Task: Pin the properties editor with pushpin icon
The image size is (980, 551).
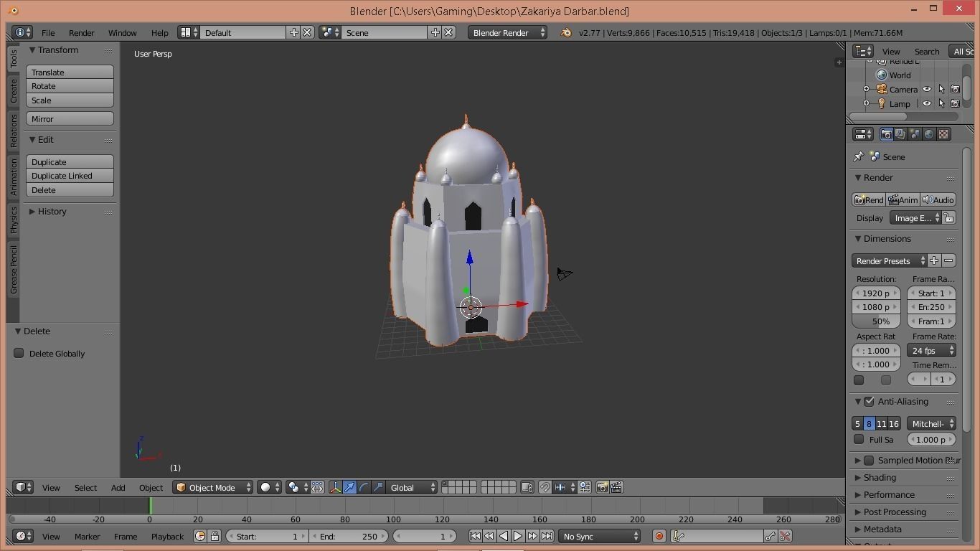Action: (x=859, y=157)
